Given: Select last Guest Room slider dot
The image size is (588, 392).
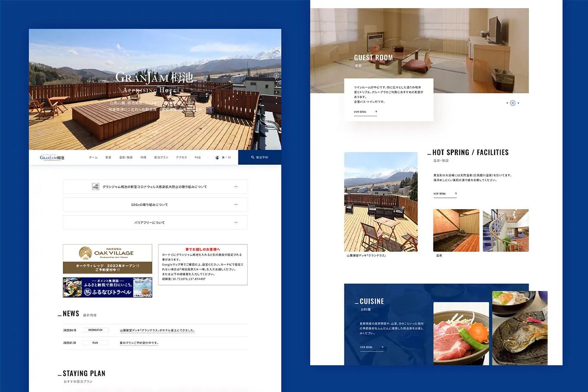Looking at the screenshot, I should [518, 103].
